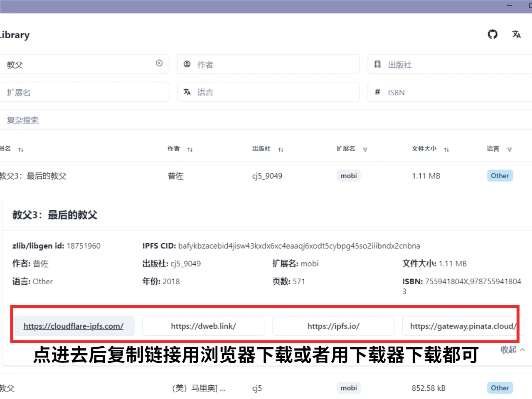Click publisher cj5_9049 in first row
This screenshot has width=532, height=399.
(267, 176)
